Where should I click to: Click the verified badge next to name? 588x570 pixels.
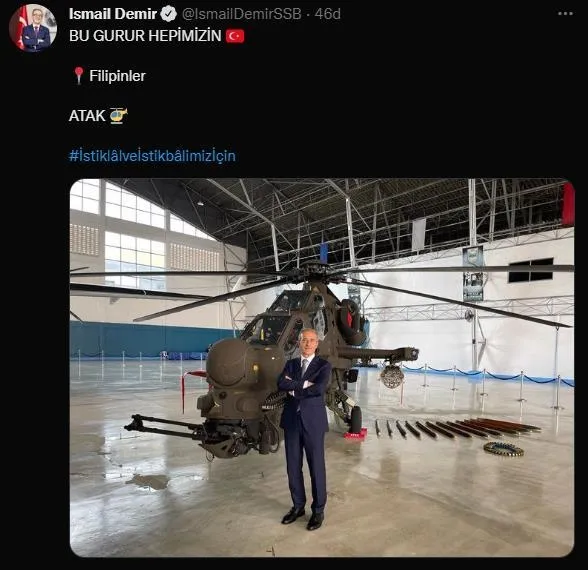tap(168, 14)
